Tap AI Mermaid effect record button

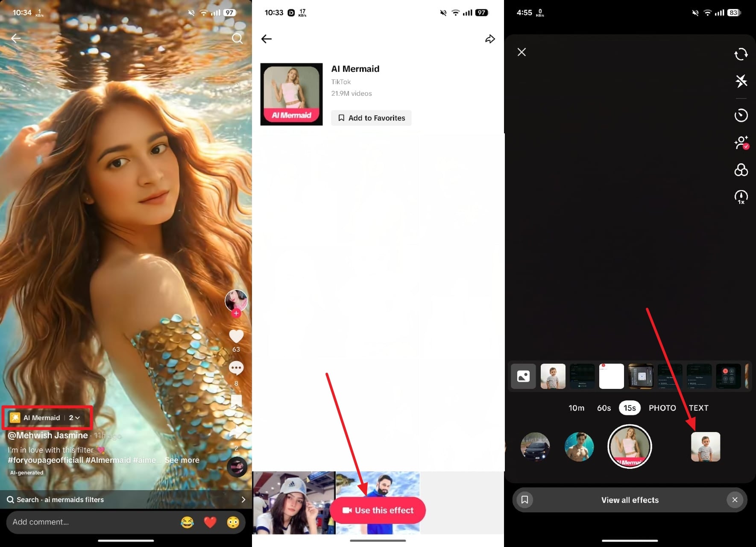click(x=630, y=447)
